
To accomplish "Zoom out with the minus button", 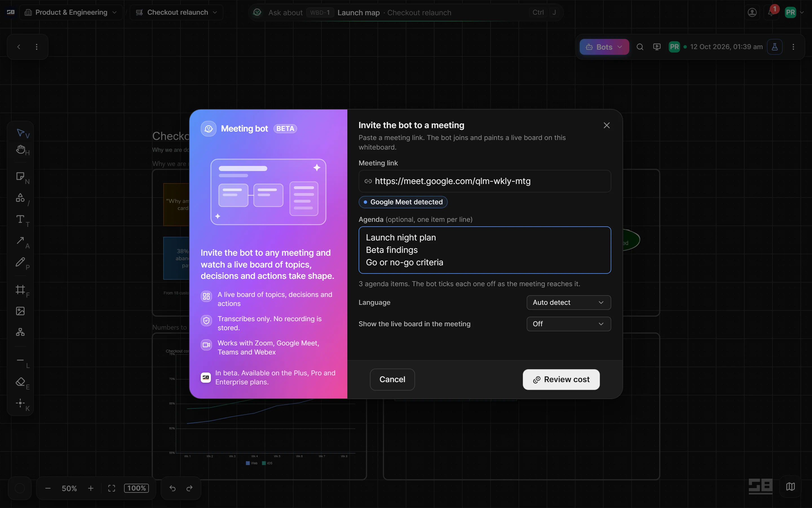I will (x=48, y=488).
